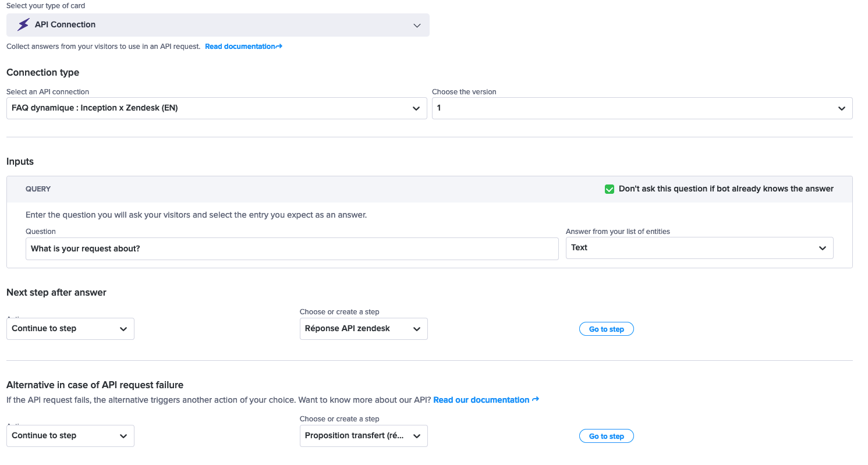Open the Answer from your list of entities dropdown
868x465 pixels.
700,248
